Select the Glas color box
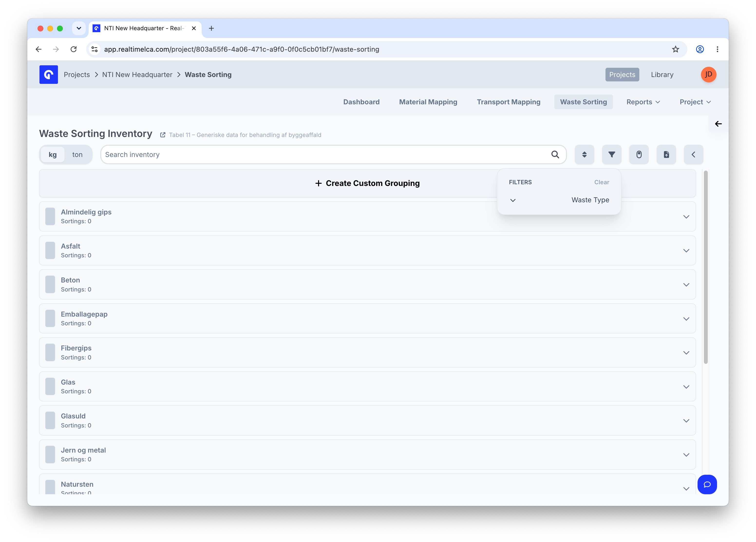This screenshot has width=756, height=542. tap(50, 387)
